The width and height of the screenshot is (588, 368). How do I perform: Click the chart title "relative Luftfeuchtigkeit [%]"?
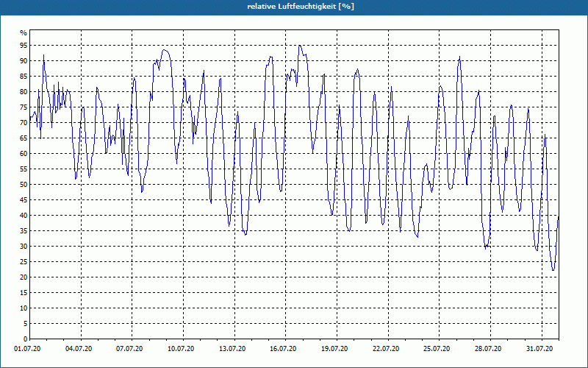301,7
